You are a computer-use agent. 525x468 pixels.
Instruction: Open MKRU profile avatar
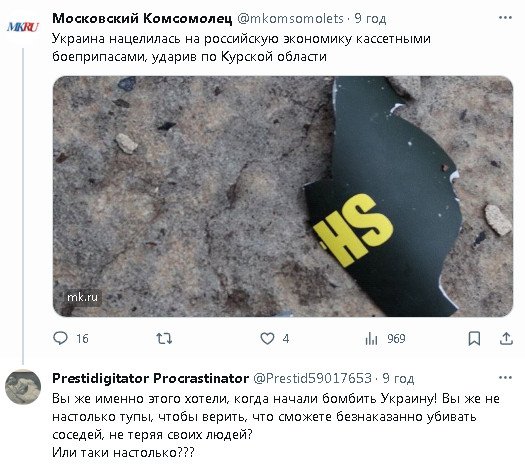[x=23, y=27]
